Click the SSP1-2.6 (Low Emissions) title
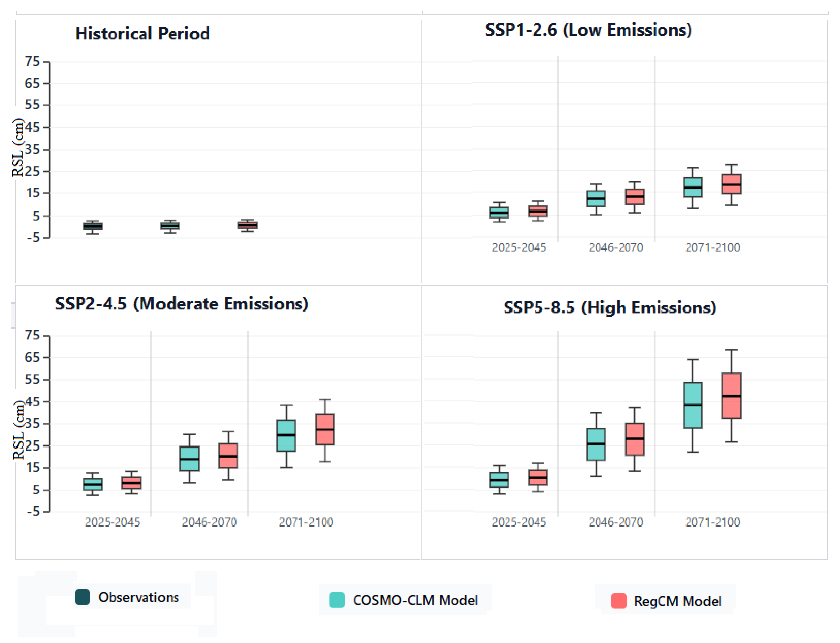Screen dimensions: 840x643 pyautogui.click(x=588, y=29)
